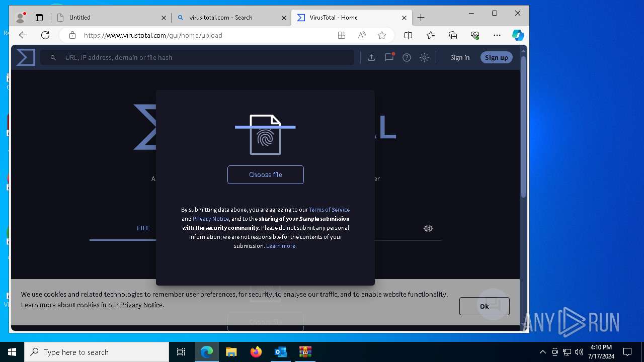This screenshot has width=644, height=362.
Task: Click the Read aloud icon
Action: click(362, 35)
